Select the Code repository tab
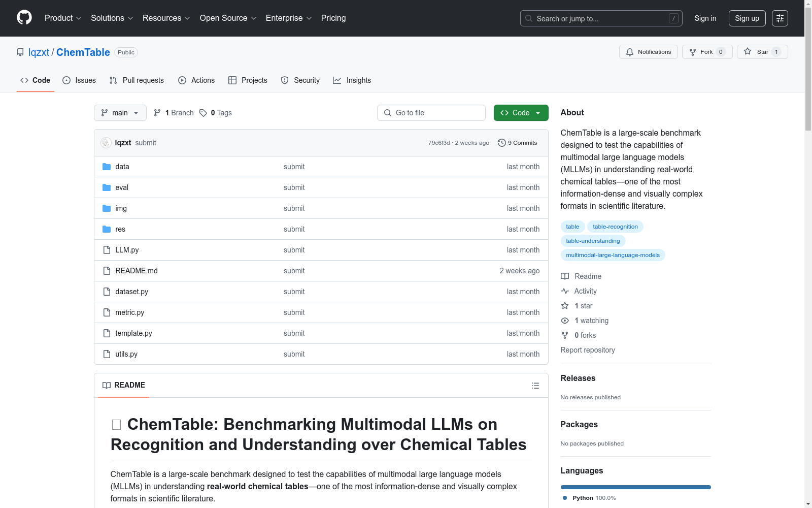 click(36, 80)
